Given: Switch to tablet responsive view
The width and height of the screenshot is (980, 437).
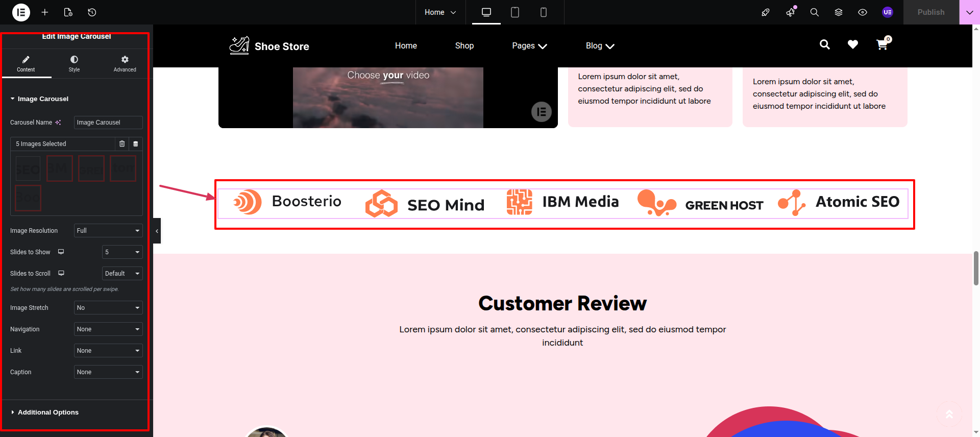Looking at the screenshot, I should [515, 12].
